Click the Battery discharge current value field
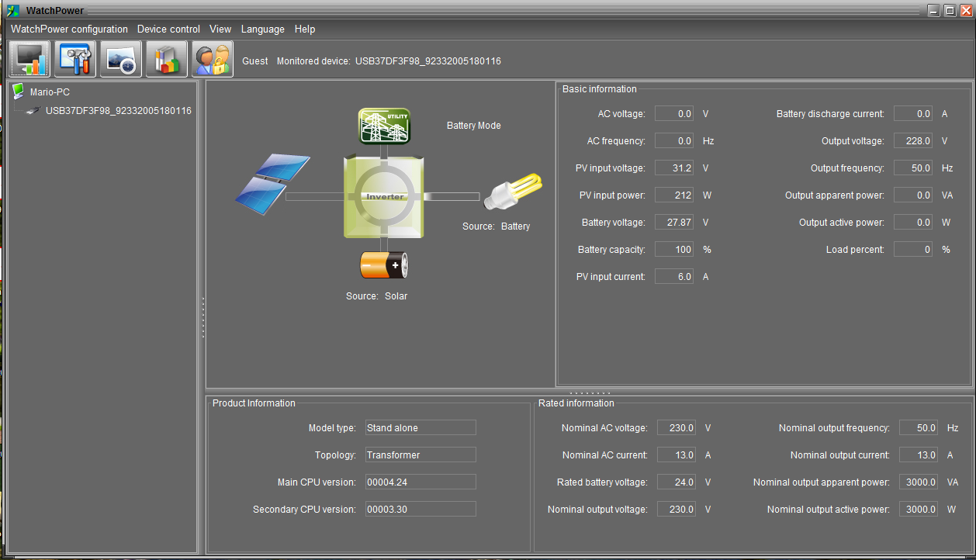 [913, 114]
